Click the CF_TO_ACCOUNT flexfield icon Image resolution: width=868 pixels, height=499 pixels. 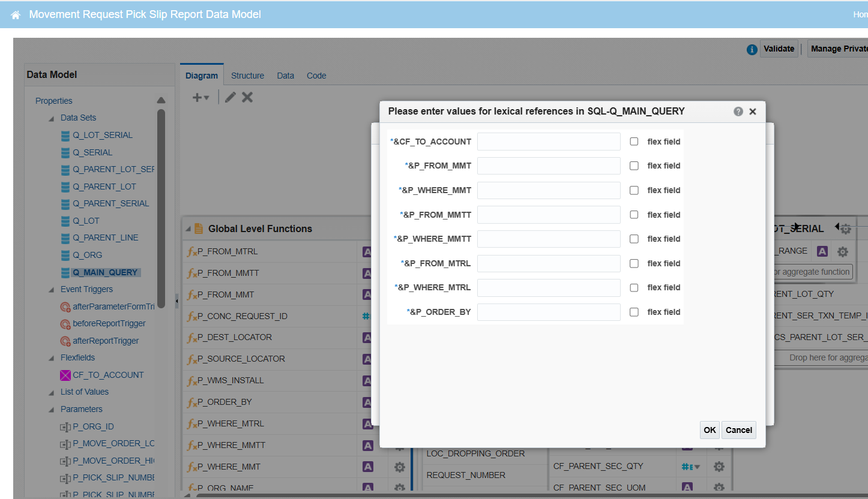click(65, 375)
